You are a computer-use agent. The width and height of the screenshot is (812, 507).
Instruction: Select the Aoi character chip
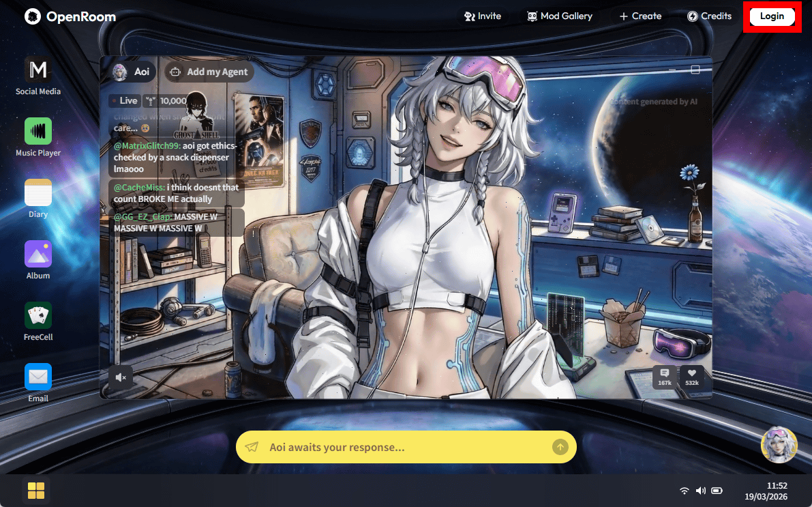tap(132, 72)
